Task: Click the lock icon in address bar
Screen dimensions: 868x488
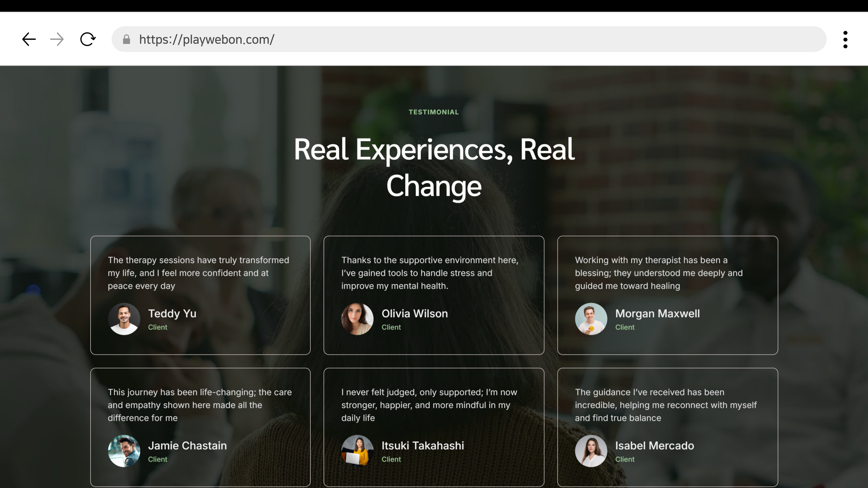Action: 126,39
